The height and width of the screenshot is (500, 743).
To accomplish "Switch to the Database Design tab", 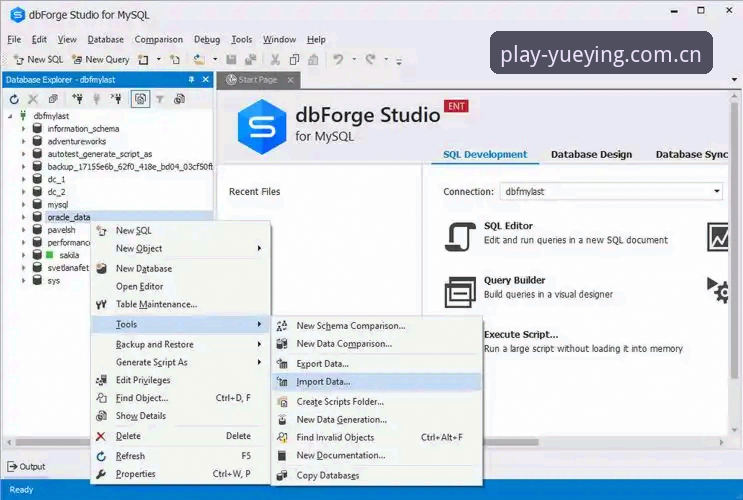I will tap(591, 155).
